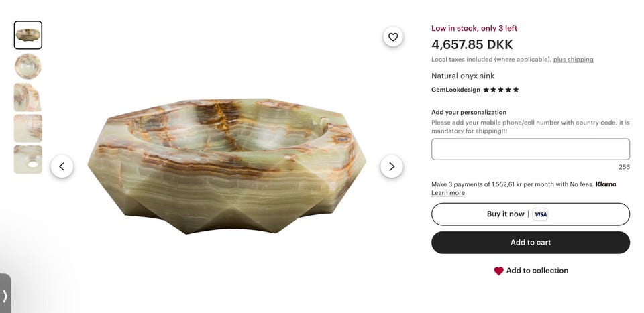The height and width of the screenshot is (313, 644).
Task: Go to the previous product image
Action: (62, 166)
